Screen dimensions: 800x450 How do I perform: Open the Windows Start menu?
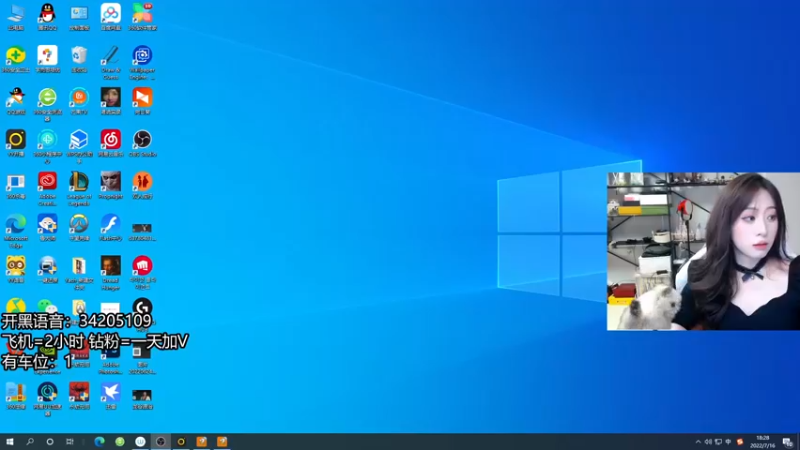point(10,441)
